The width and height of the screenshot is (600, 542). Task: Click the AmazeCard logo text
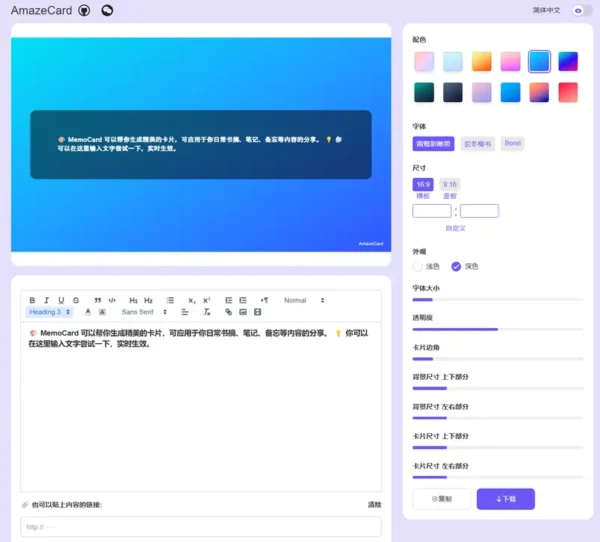pos(41,10)
